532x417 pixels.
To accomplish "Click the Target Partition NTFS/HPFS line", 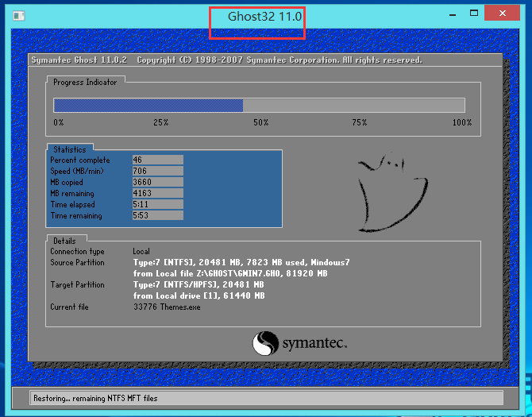I will [x=199, y=284].
